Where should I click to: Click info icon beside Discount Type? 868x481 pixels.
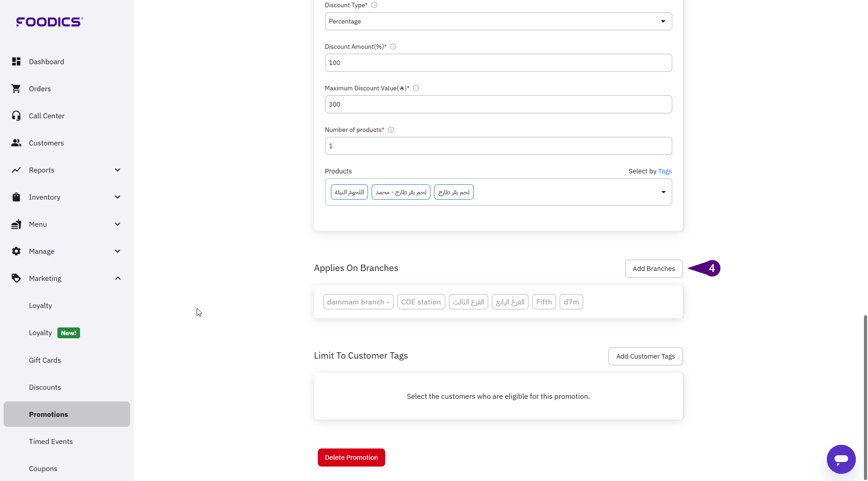(x=374, y=5)
